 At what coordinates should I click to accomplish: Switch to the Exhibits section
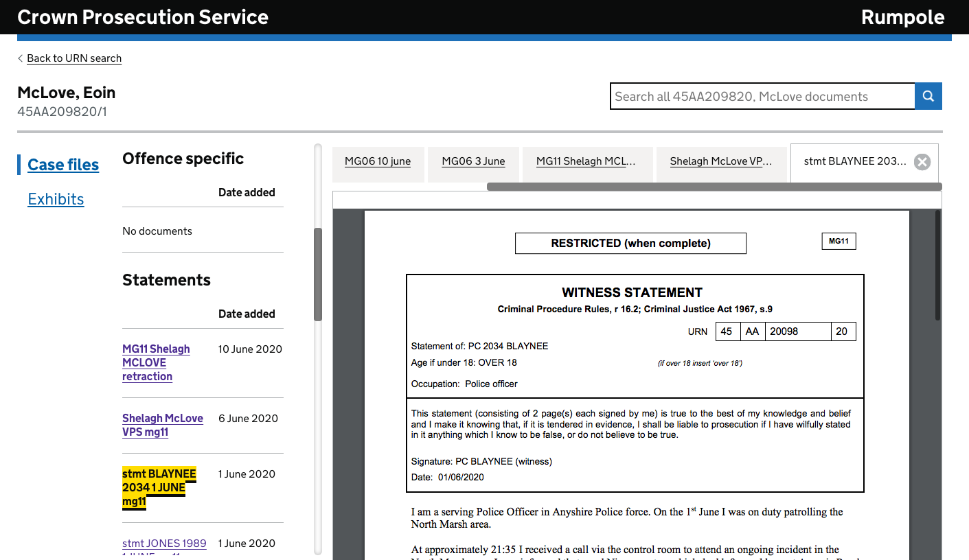pos(56,199)
